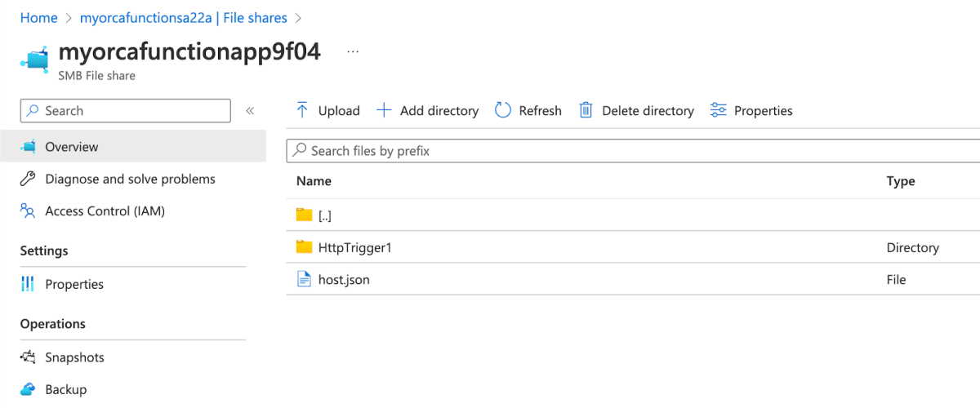Go to Home breadcrumb

pyautogui.click(x=39, y=18)
